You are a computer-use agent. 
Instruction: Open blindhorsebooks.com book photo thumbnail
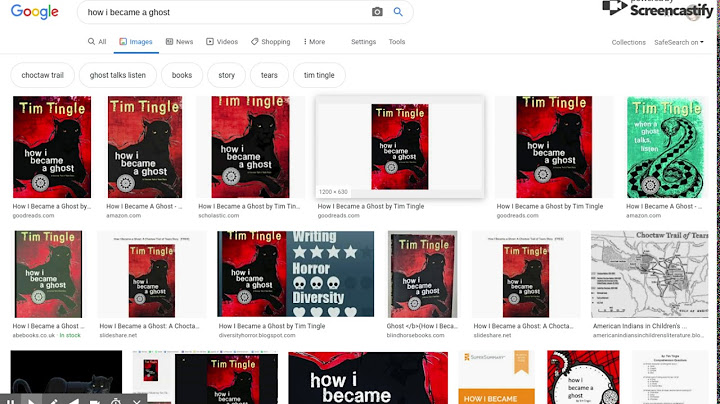click(422, 274)
